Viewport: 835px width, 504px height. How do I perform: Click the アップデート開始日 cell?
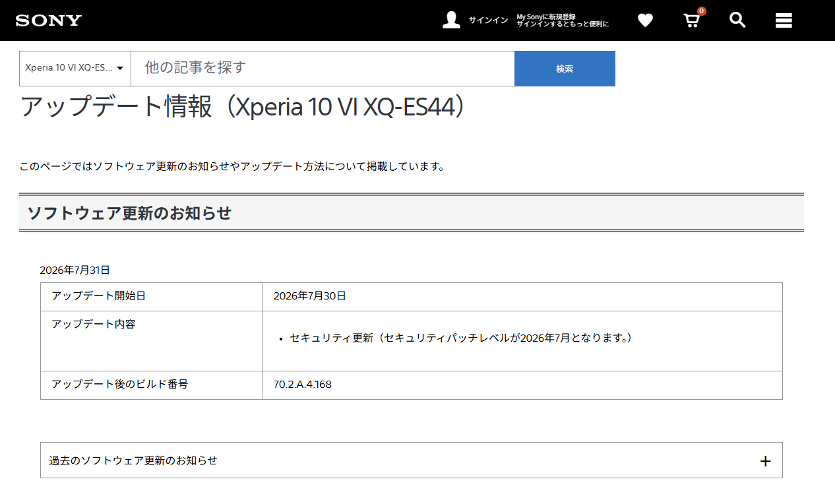(x=152, y=296)
